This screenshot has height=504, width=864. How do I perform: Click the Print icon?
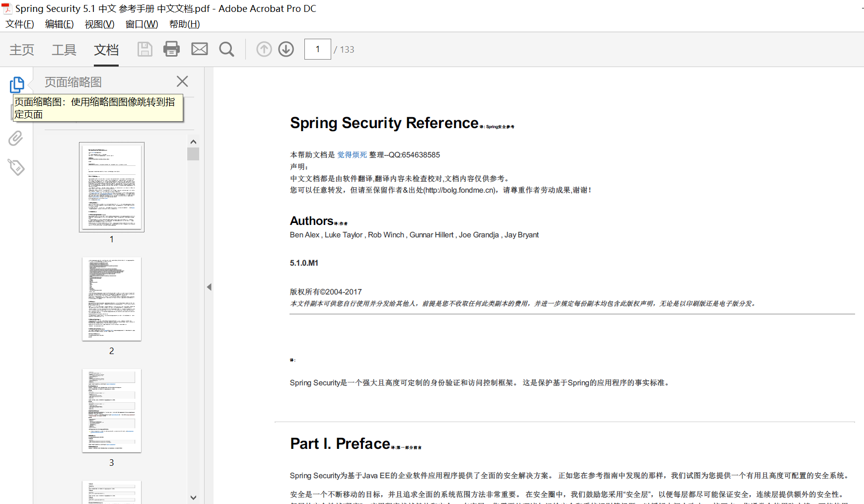click(171, 49)
